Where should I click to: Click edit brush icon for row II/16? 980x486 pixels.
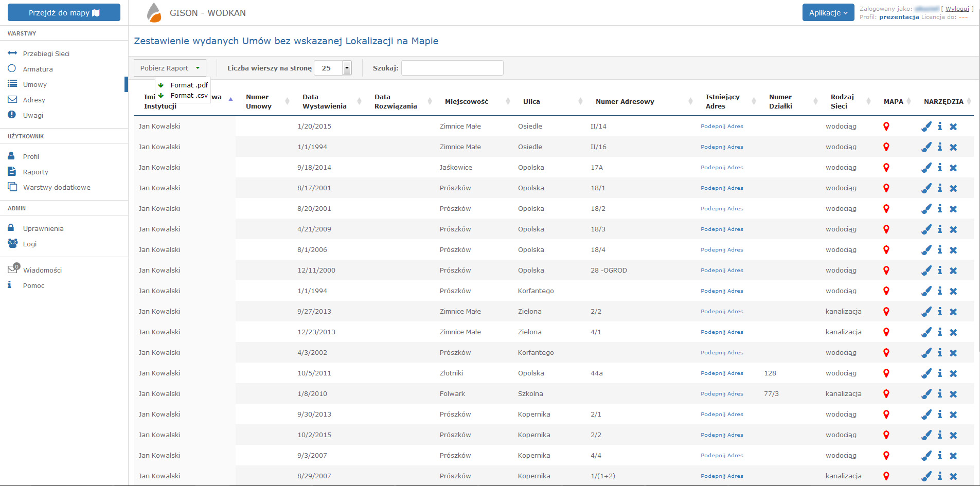[926, 147]
